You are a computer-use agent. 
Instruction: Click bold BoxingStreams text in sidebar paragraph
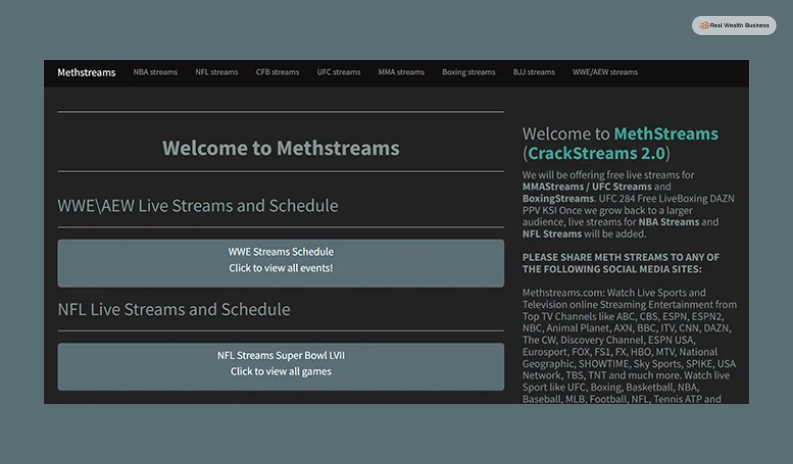pyautogui.click(x=558, y=199)
